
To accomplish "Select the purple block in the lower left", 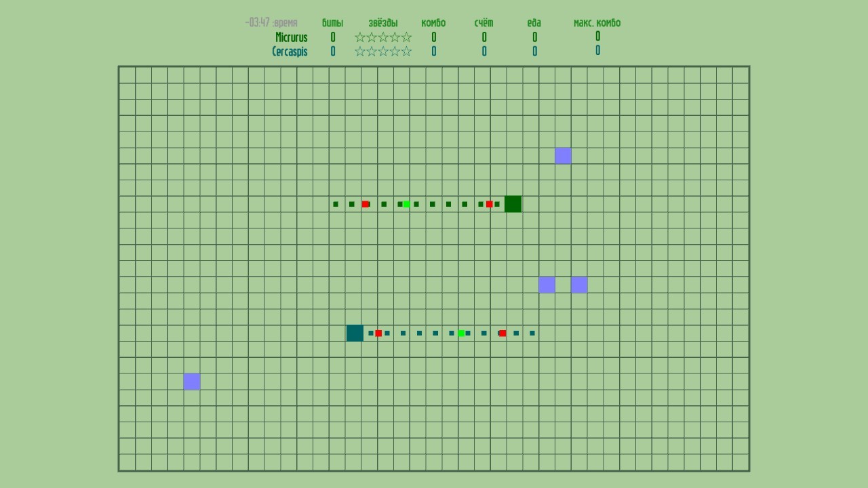I will 192,382.
